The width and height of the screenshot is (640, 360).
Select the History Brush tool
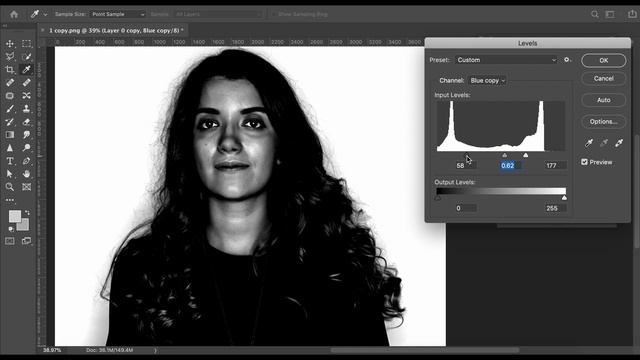(x=10, y=122)
